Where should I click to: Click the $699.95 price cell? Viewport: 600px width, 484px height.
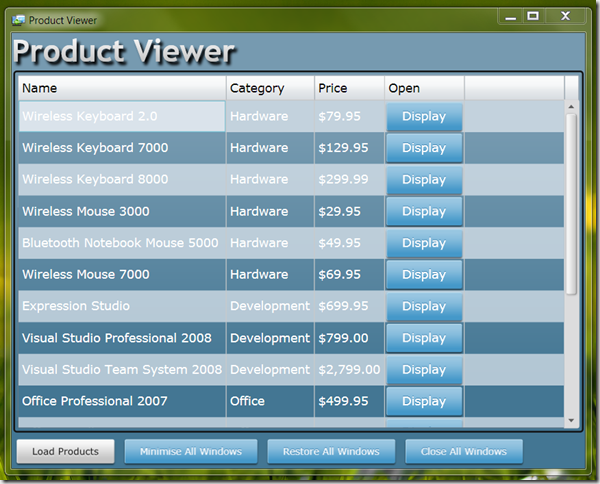tap(349, 306)
